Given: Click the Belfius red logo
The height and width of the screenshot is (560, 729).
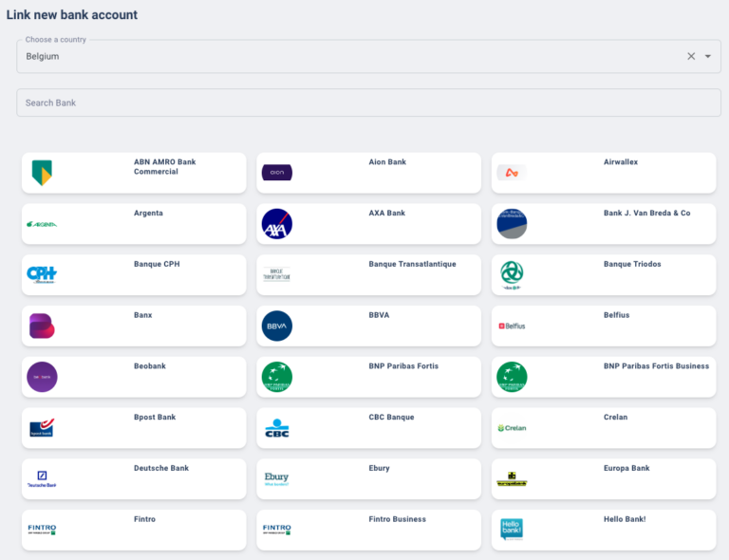Looking at the screenshot, I should tap(512, 327).
